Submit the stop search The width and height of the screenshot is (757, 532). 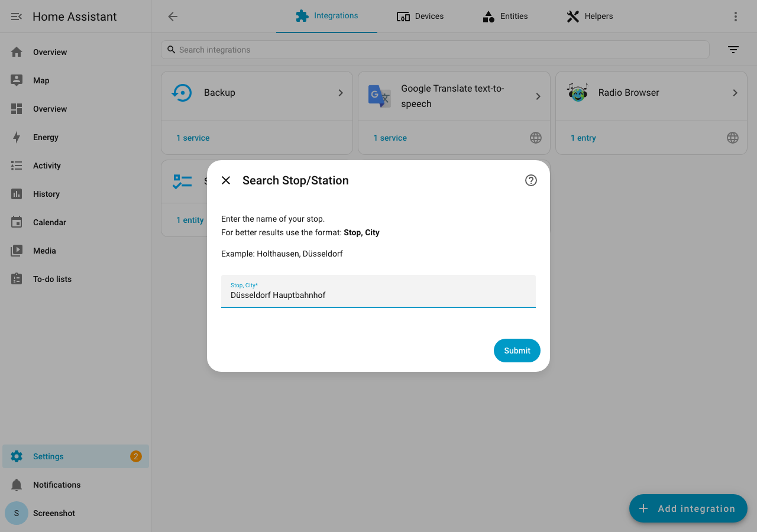click(x=517, y=351)
